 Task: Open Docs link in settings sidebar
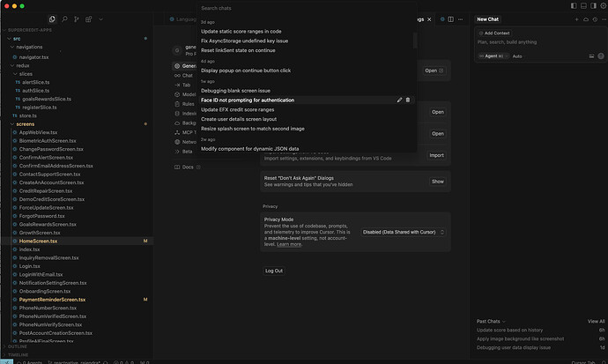coord(188,167)
